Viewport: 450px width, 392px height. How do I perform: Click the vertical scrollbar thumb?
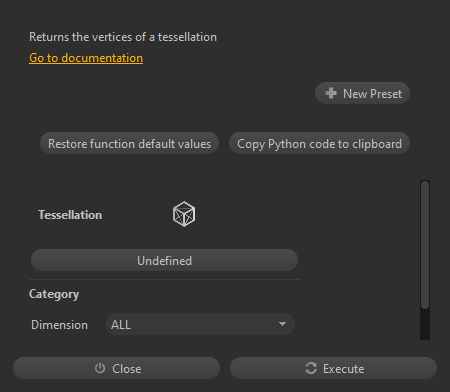click(425, 245)
